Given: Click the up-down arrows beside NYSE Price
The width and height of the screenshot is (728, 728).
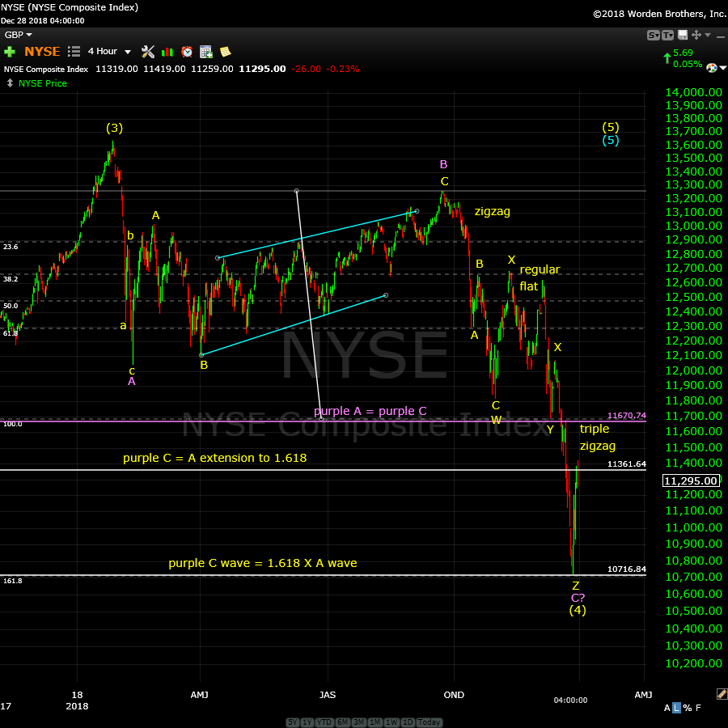Looking at the screenshot, I should pos(10,83).
